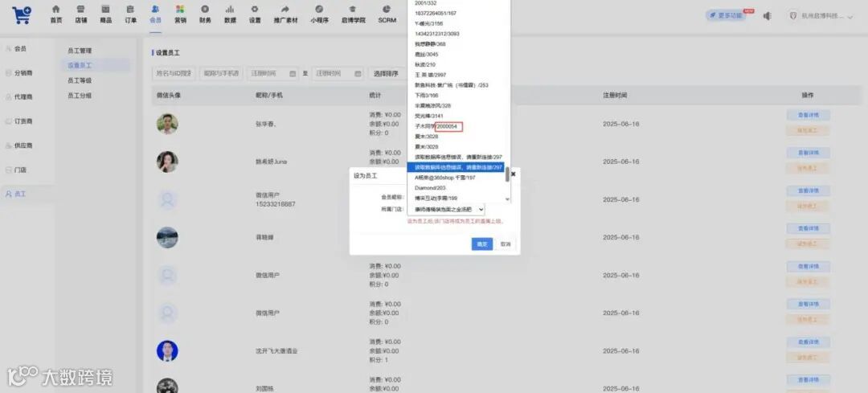Choose Diamond/203 in the dropdown list
This screenshot has width=868, height=393.
click(430, 188)
